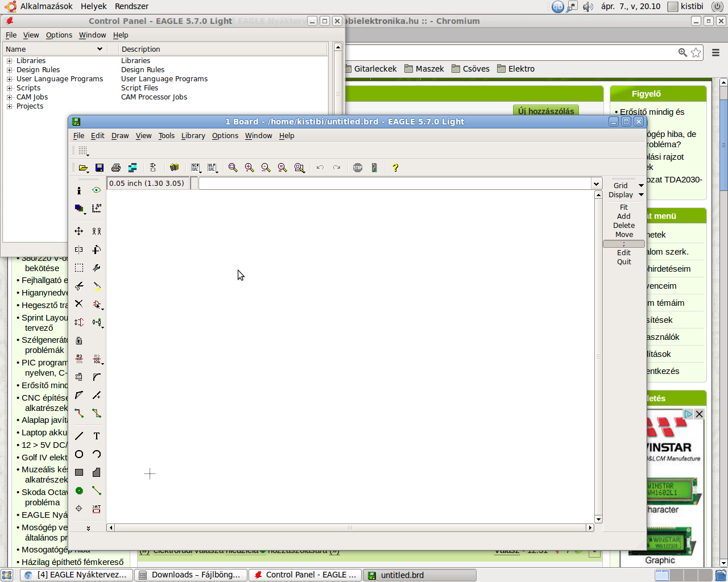This screenshot has width=728, height=582.
Task: Select the Mark tool icon
Action: [97, 209]
